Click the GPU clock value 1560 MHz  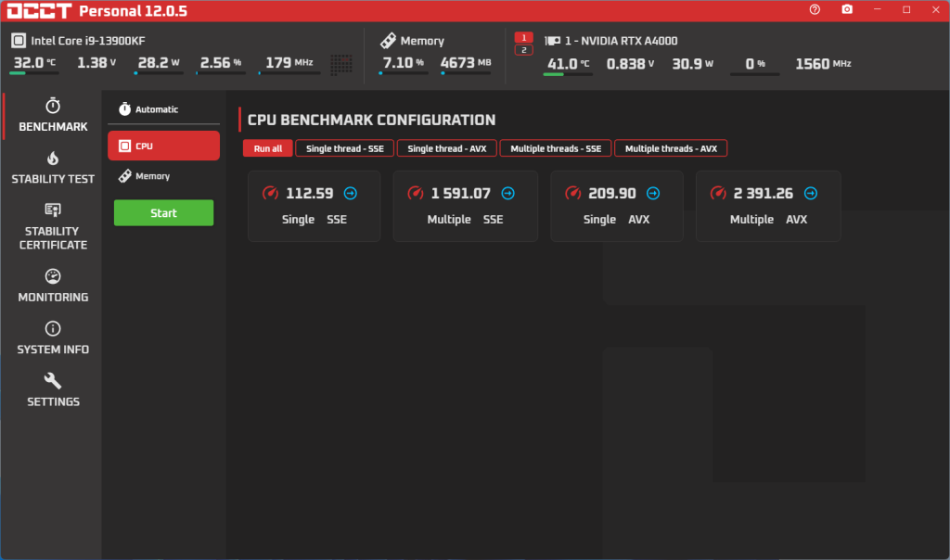pyautogui.click(x=823, y=64)
